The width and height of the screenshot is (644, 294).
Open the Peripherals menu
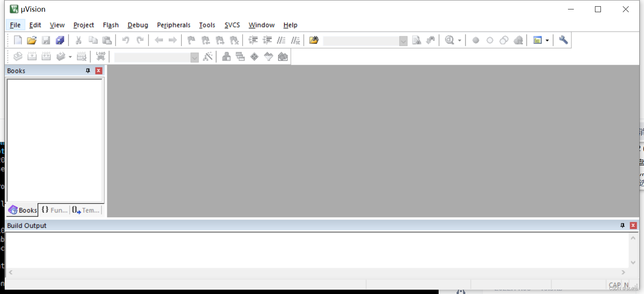(x=174, y=25)
